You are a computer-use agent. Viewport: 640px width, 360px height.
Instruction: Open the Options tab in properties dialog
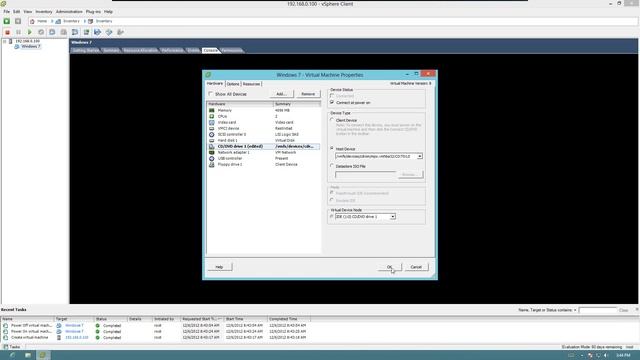pos(233,84)
